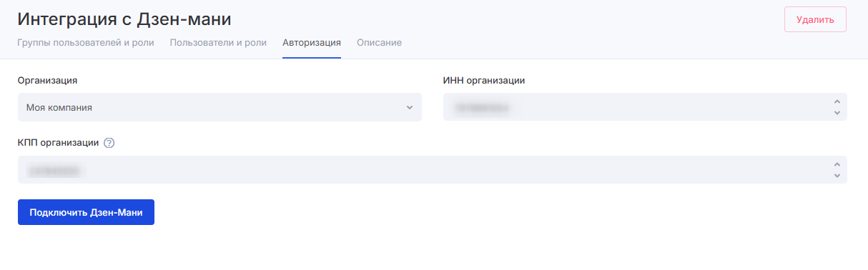
Task: Increase КПП организации value with up arrow
Action: pyautogui.click(x=837, y=165)
